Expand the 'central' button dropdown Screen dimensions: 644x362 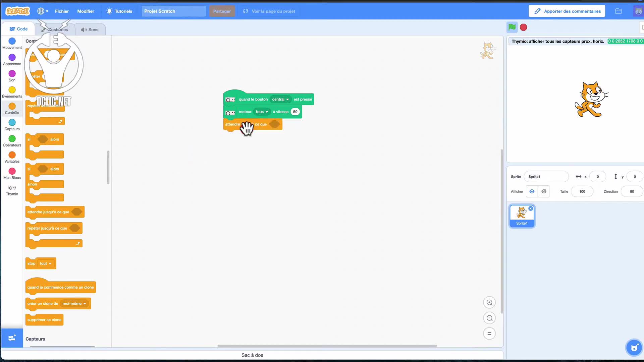pyautogui.click(x=280, y=100)
